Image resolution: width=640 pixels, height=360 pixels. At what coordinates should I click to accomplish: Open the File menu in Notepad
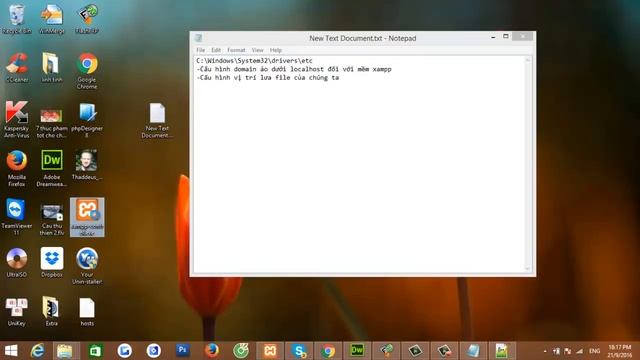(x=200, y=50)
